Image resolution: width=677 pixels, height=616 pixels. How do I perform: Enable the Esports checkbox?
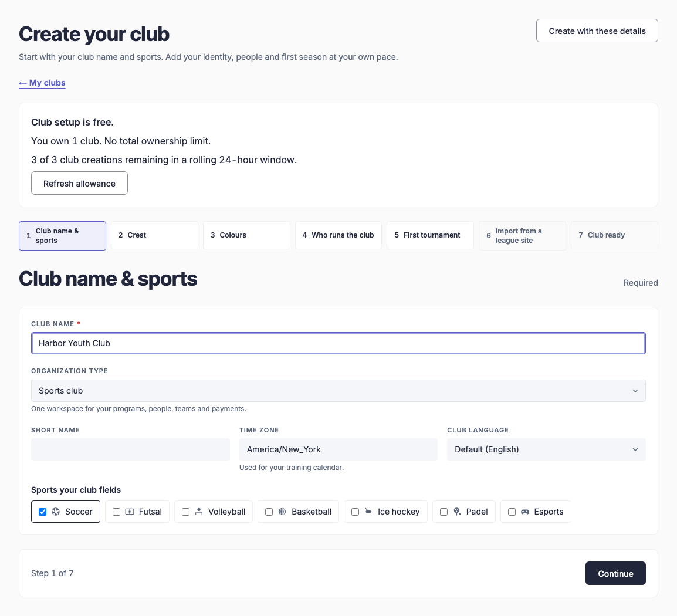[x=512, y=512]
